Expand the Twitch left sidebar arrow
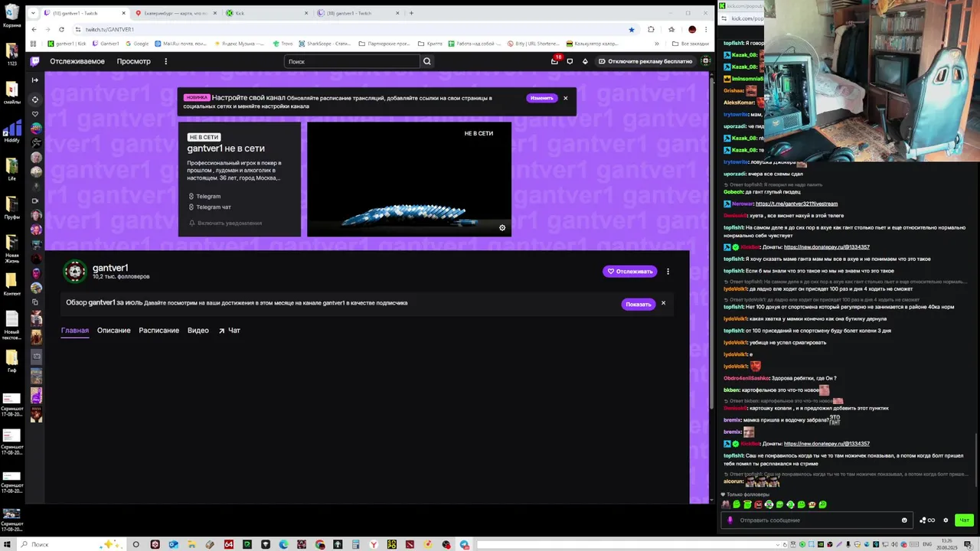 [34, 80]
